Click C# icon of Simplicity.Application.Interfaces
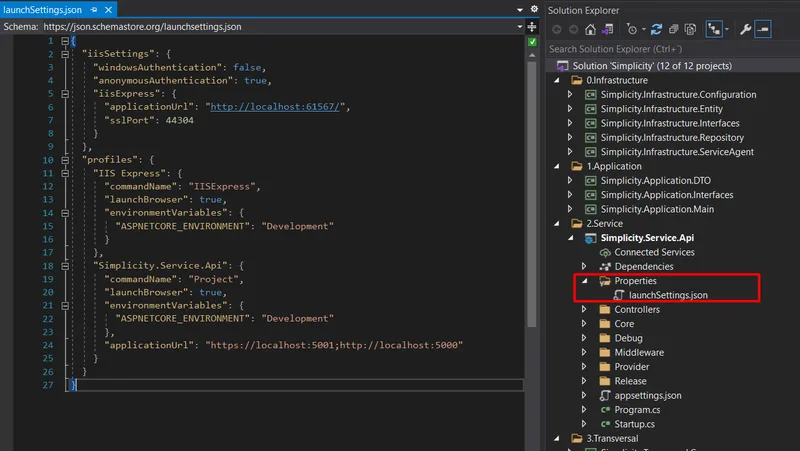The height and width of the screenshot is (451, 800). tap(591, 195)
